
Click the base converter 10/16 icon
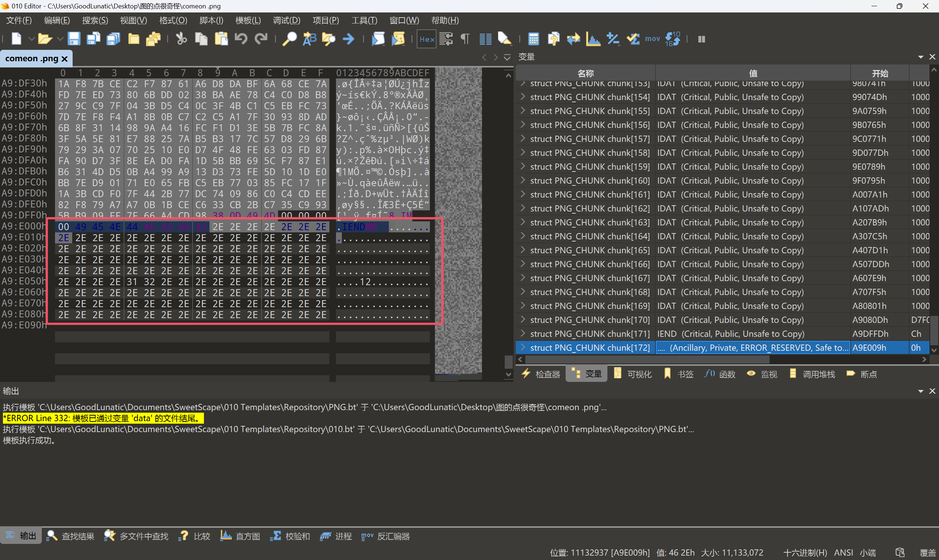672,39
